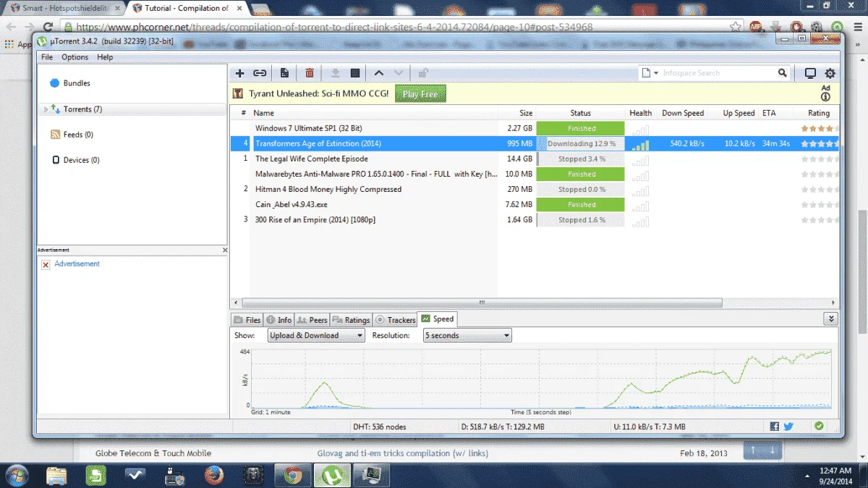
Task: Click the Stop torrent square icon
Action: click(x=355, y=73)
